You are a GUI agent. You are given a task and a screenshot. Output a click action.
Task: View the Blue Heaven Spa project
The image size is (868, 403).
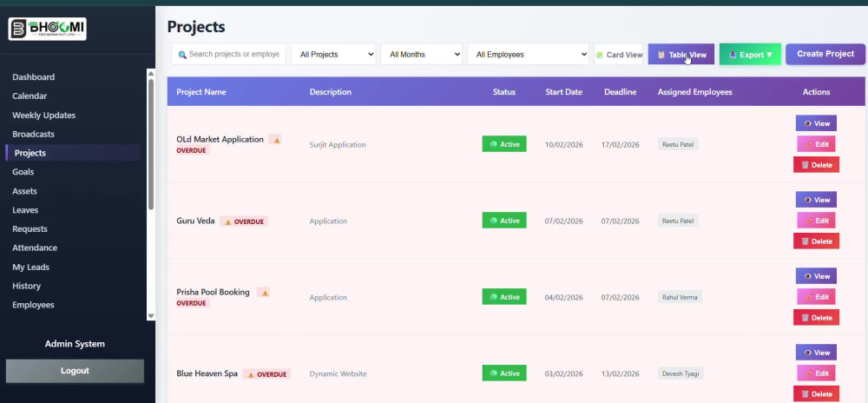pos(816,353)
